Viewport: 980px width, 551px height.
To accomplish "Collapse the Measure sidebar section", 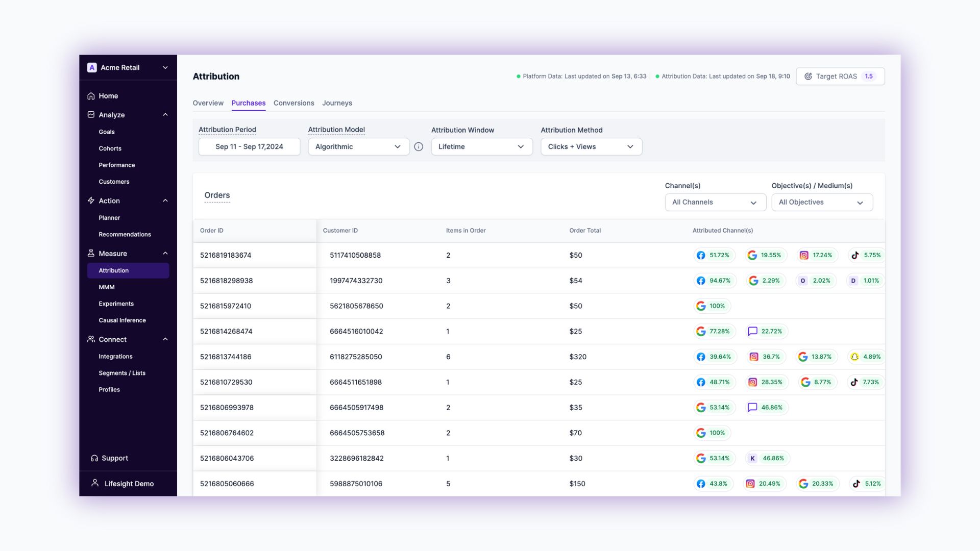I will click(x=165, y=254).
